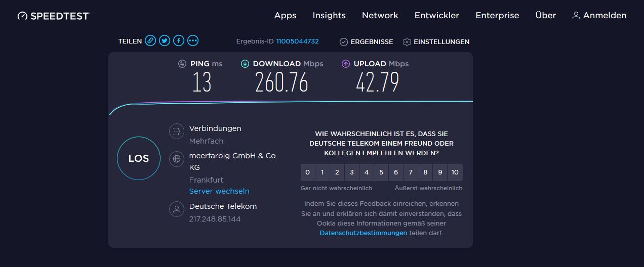Open result ID 11005044732 link
Screen dimensions: 644x267
point(297,41)
